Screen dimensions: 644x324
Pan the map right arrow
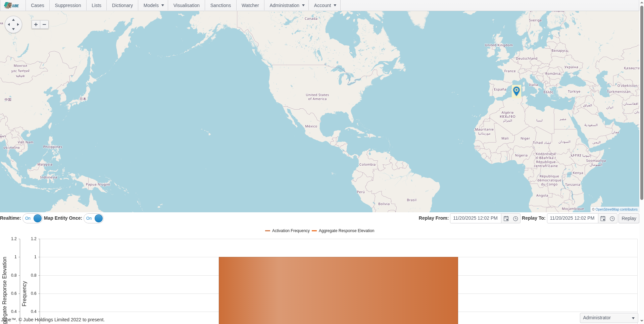tap(18, 24)
